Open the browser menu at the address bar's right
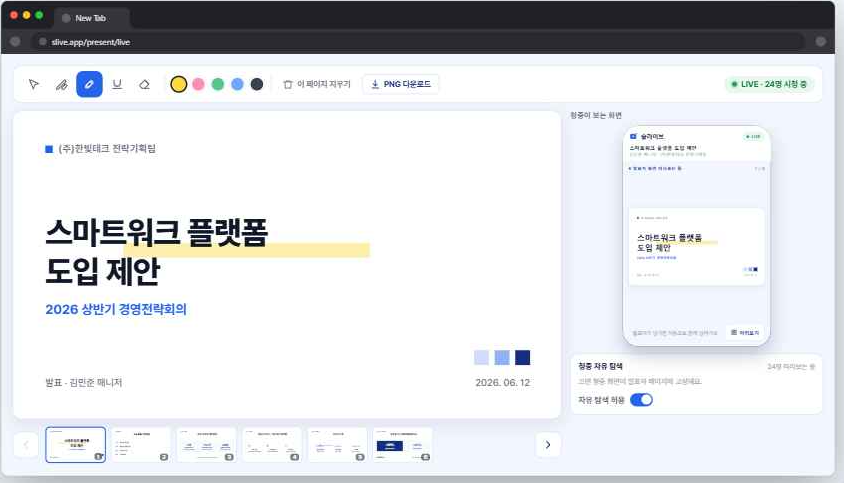This screenshot has height=483, width=844. click(820, 42)
